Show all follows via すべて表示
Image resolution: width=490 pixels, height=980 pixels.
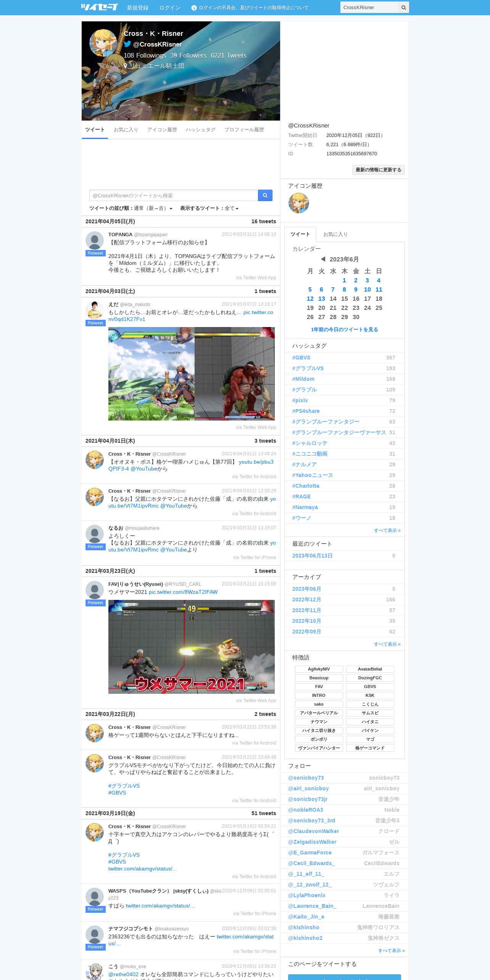coord(391,951)
